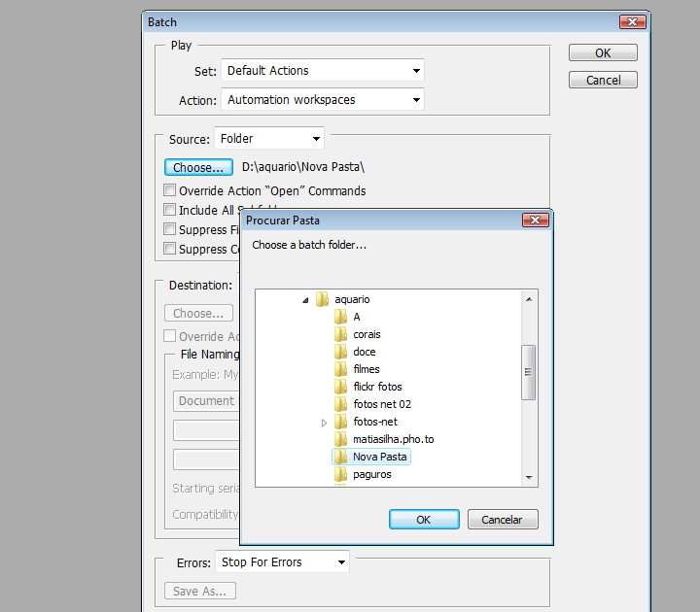Open the Action dropdown showing Automation workspaces
Screen dimensions: 700x612
click(323, 99)
